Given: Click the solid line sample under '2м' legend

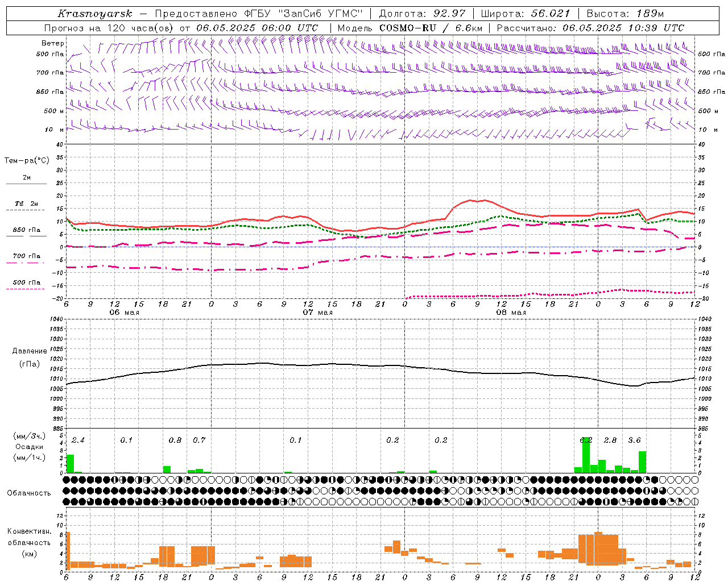Looking at the screenshot, I should pos(26,184).
